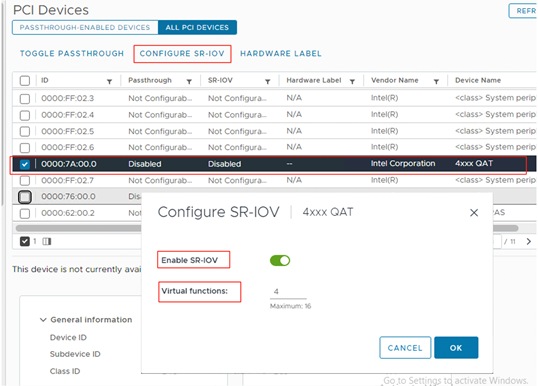Click the 0000:FF:02.3 ID cell

(67, 98)
